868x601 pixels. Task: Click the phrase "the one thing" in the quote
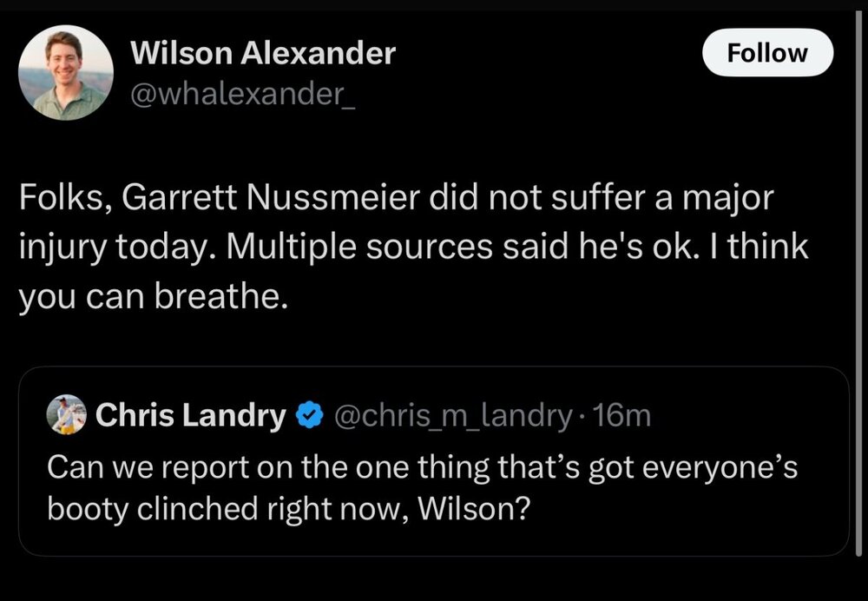pos(366,468)
